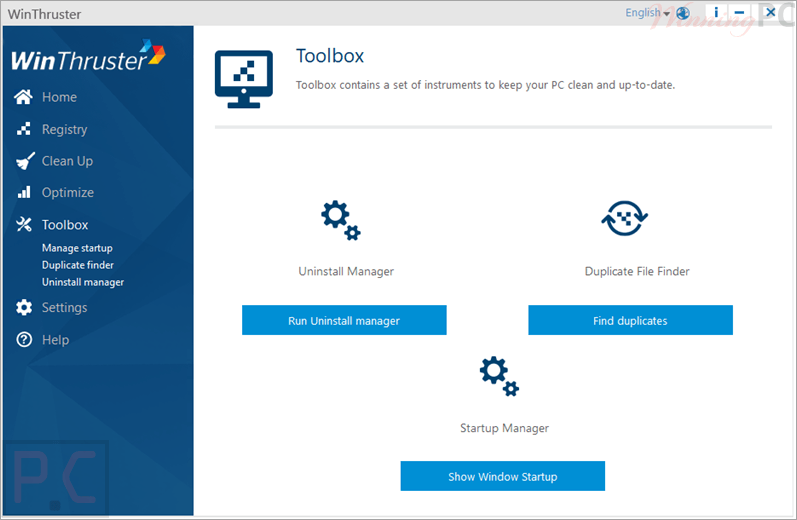Click the Optimize bar chart icon
Viewport: 797px width, 520px height.
tap(24, 192)
